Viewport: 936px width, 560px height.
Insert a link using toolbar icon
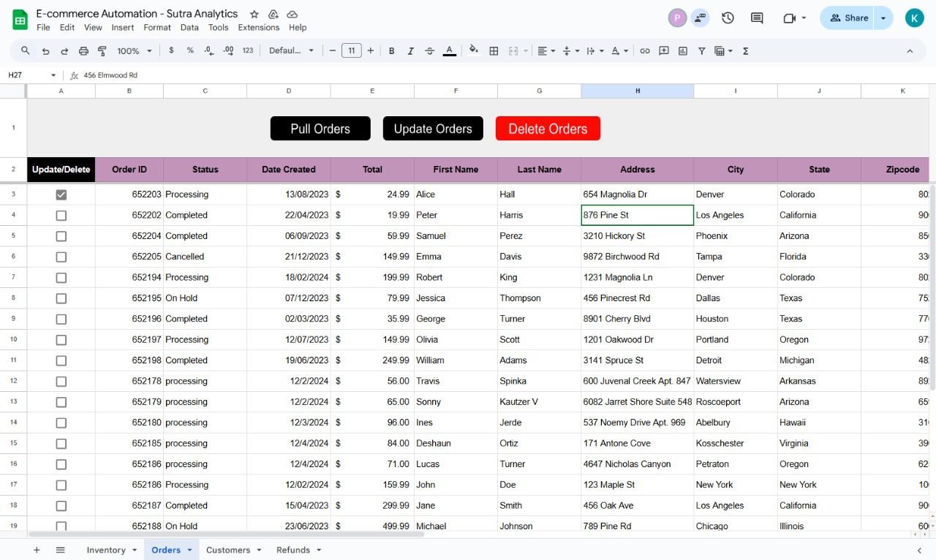click(x=645, y=51)
